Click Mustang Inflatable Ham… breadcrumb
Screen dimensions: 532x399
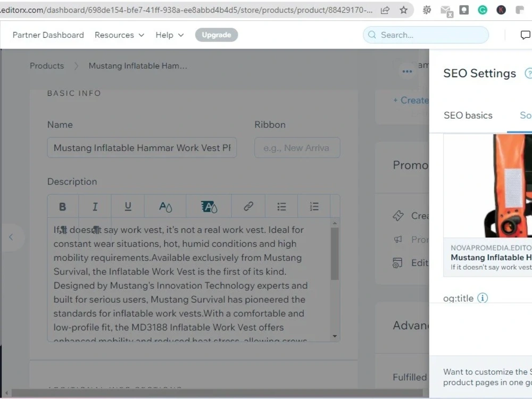[x=138, y=66]
